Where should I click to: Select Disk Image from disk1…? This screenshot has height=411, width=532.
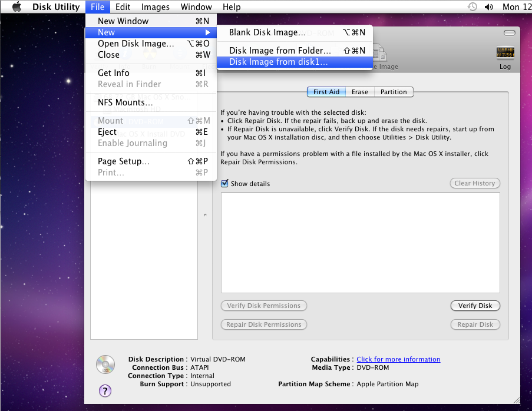[295, 62]
